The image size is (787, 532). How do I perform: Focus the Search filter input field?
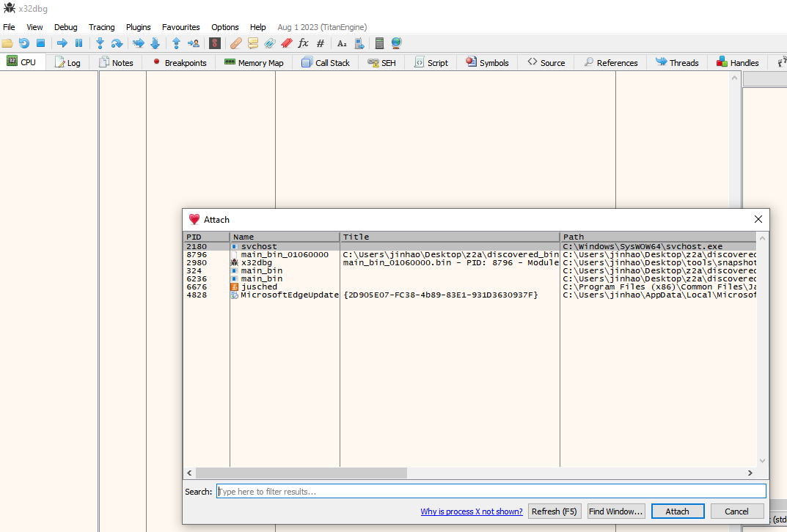[491, 492]
